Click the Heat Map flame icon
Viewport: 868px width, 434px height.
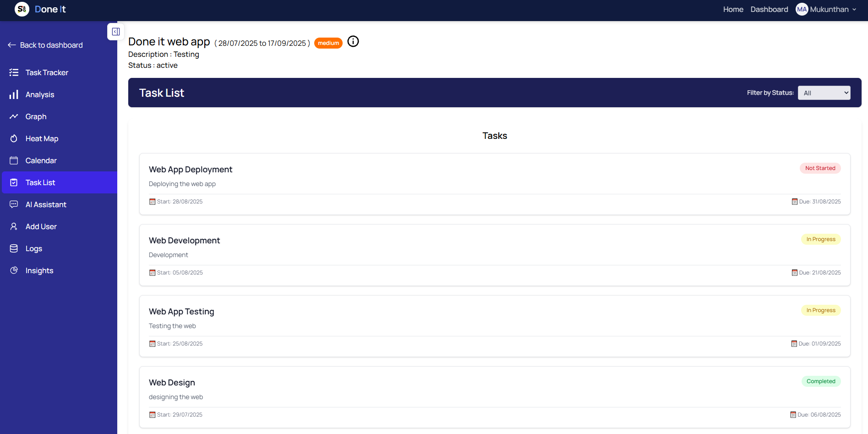14,138
